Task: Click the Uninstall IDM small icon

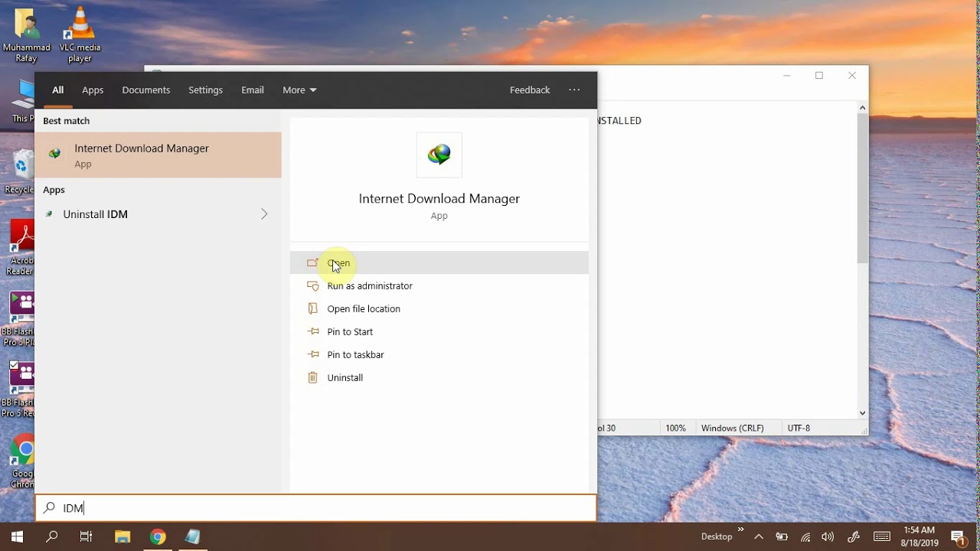Action: [49, 214]
